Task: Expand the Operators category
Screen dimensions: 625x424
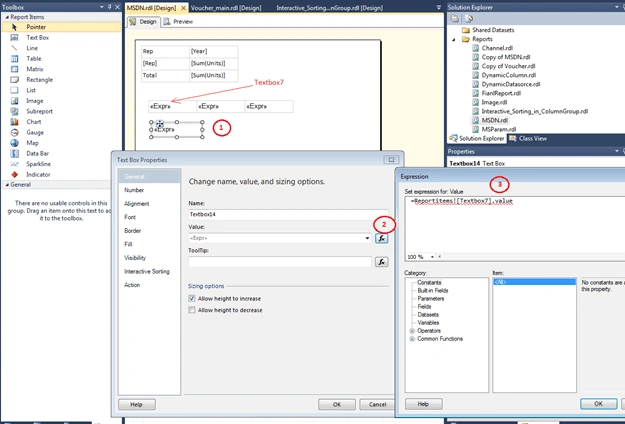Action: pyautogui.click(x=412, y=331)
